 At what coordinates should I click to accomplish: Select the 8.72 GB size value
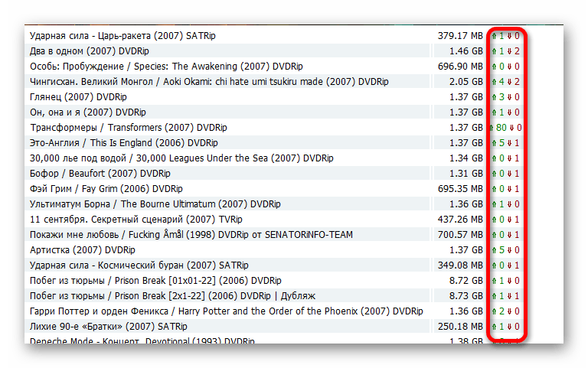point(466,281)
